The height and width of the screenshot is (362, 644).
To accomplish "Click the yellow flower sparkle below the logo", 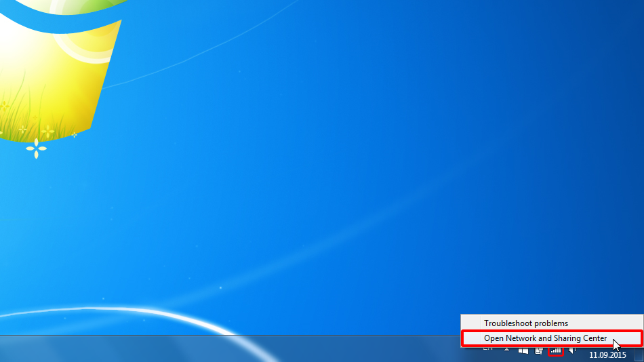I will (x=37, y=148).
